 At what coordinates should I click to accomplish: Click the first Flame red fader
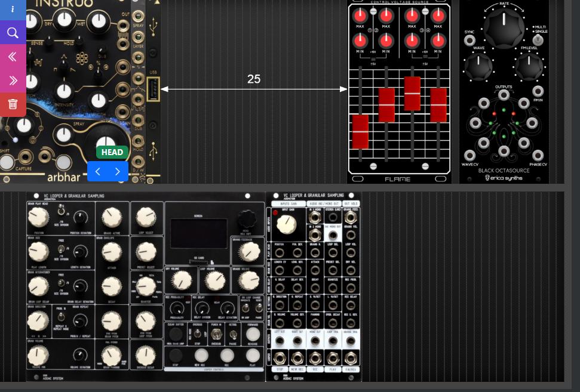click(x=360, y=131)
